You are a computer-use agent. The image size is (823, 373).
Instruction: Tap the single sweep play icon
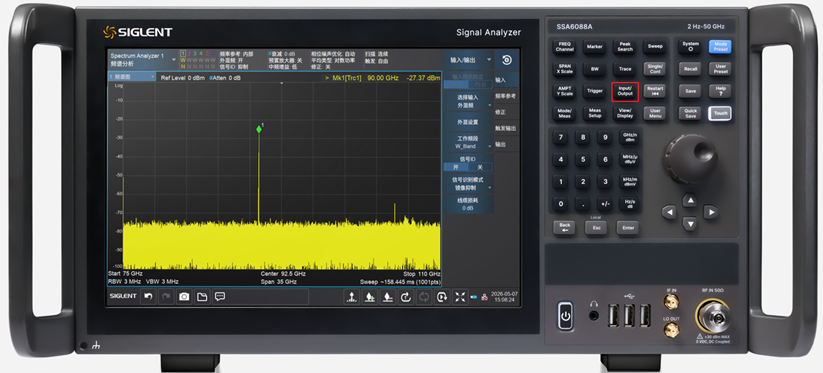(442, 297)
